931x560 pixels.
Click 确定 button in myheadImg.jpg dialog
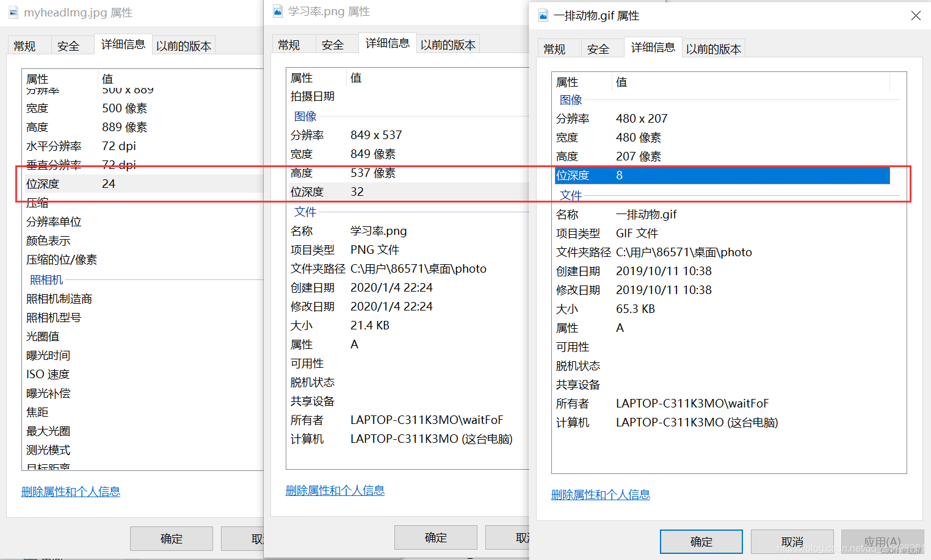coord(171,539)
